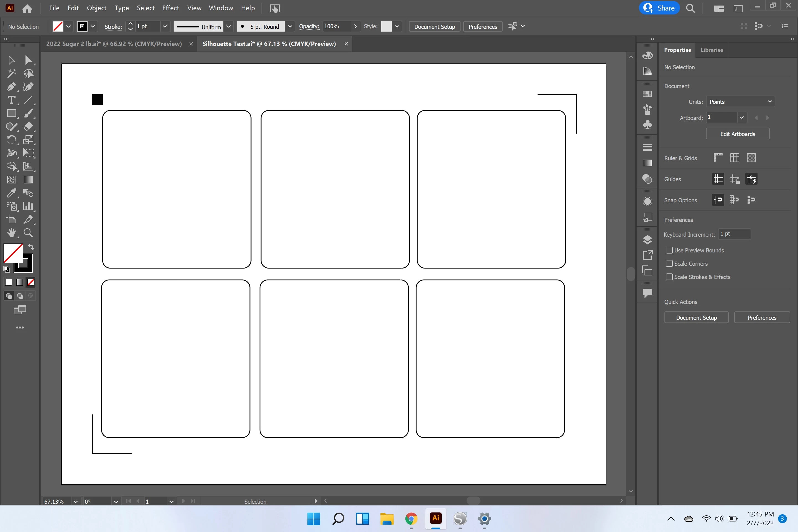Select the Rotate tool
The image size is (798, 532).
tap(11, 140)
